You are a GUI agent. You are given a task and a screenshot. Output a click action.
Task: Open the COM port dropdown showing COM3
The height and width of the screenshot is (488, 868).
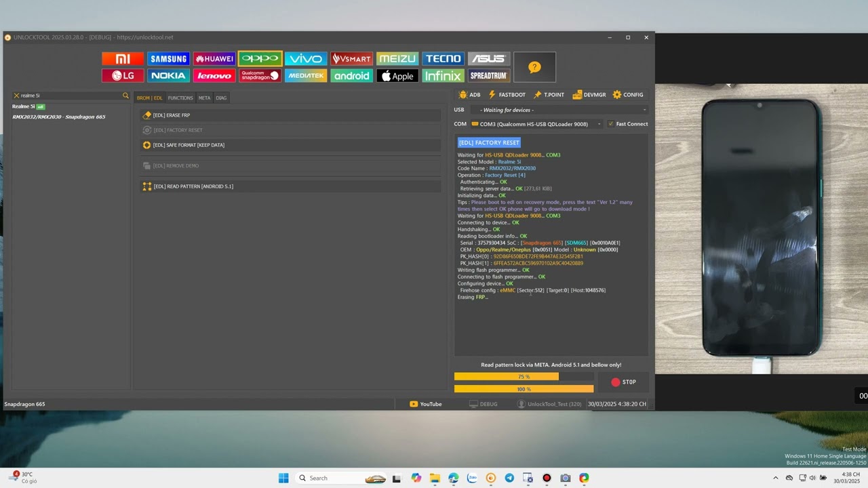tap(536, 124)
